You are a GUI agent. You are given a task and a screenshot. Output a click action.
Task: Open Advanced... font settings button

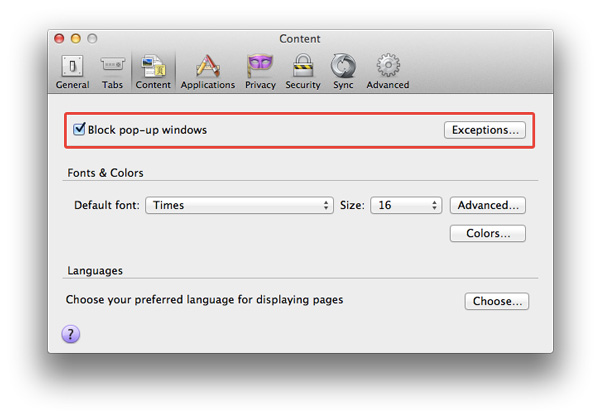tap(488, 205)
